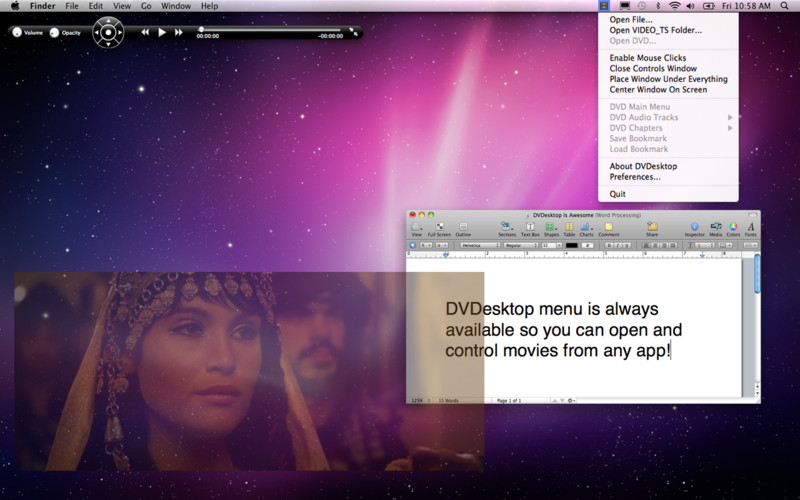Click the Outline icon in Pages toolbar

tap(463, 229)
